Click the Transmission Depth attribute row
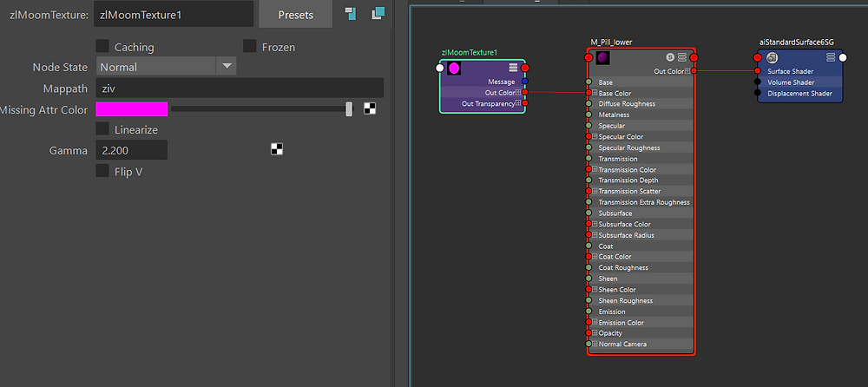Image resolution: width=868 pixels, height=387 pixels. 641,180
